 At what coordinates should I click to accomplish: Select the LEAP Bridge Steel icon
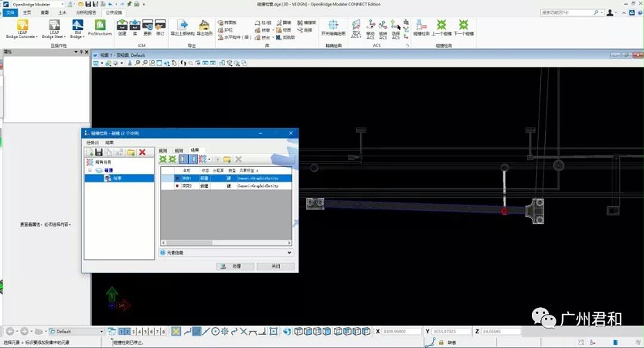tap(54, 29)
